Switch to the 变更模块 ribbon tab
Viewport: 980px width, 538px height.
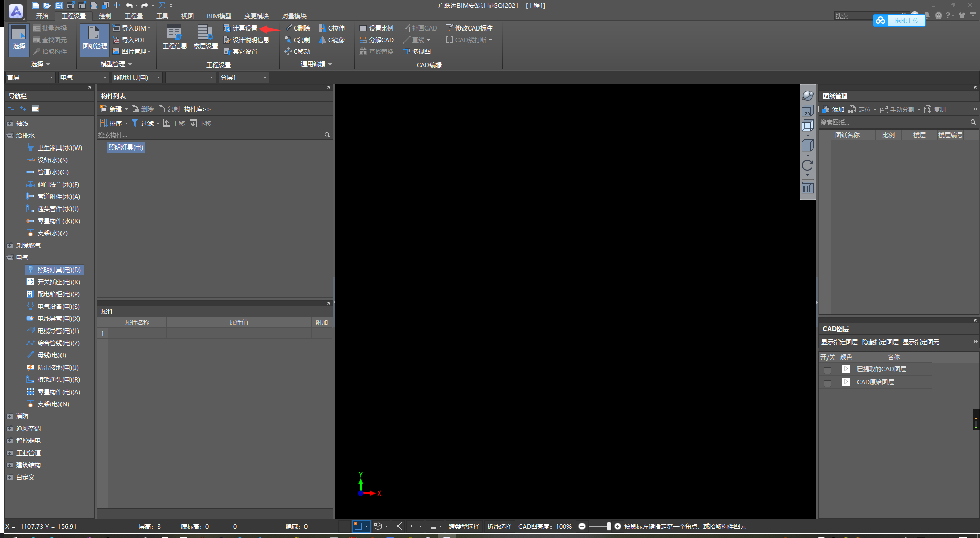click(257, 16)
